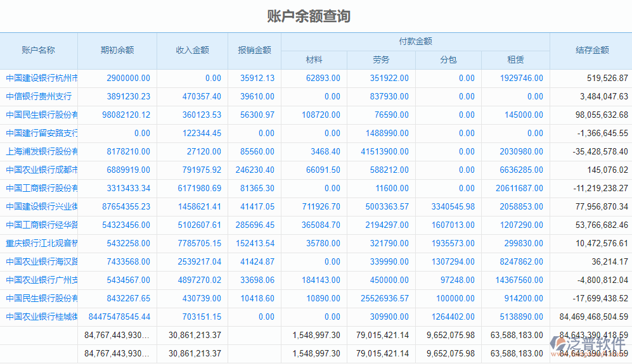
Task: Click the 付款金额 group header
Action: [x=415, y=42]
